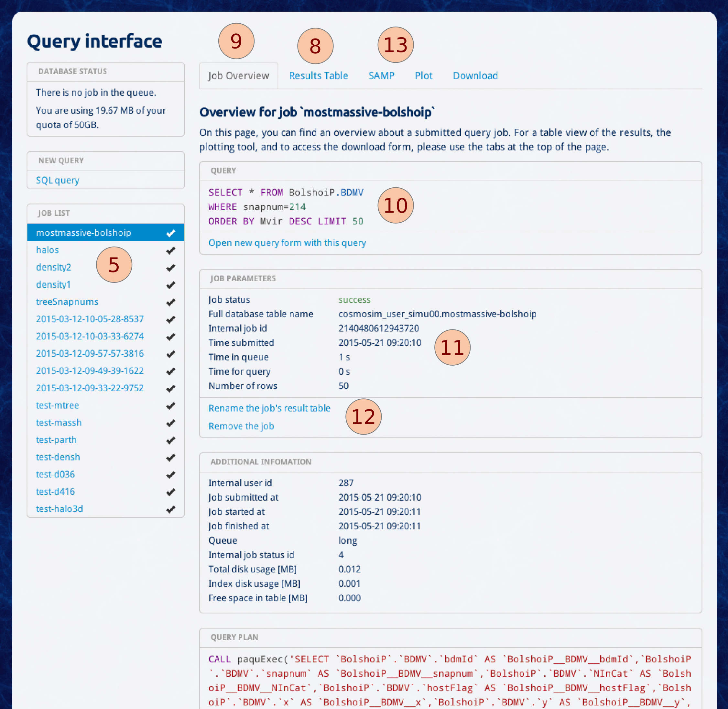Switch to the Results Table tab
The image size is (728, 709).
(x=319, y=76)
